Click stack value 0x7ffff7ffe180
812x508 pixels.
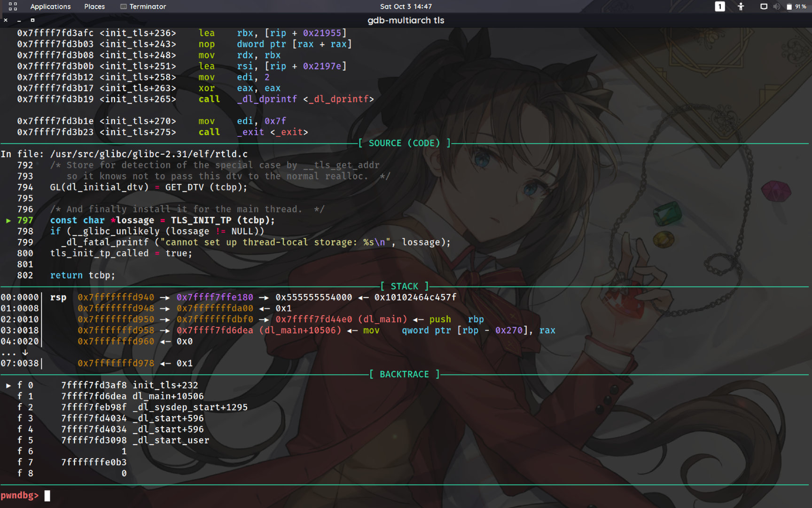215,297
